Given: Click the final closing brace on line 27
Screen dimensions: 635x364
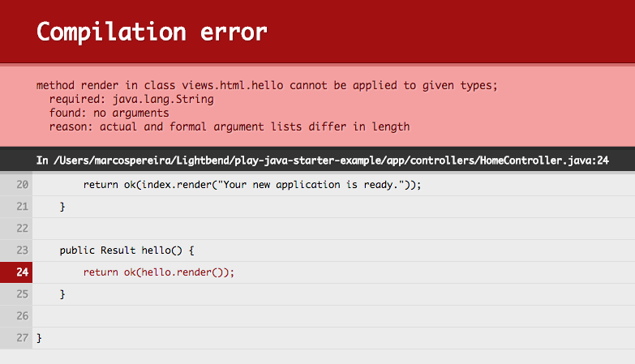Looking at the screenshot, I should tap(40, 338).
